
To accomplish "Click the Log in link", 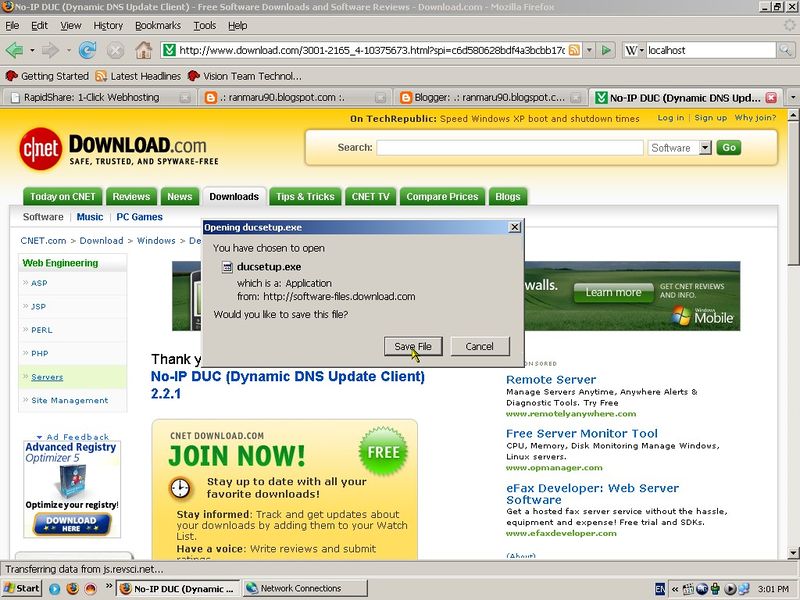I will tap(670, 118).
